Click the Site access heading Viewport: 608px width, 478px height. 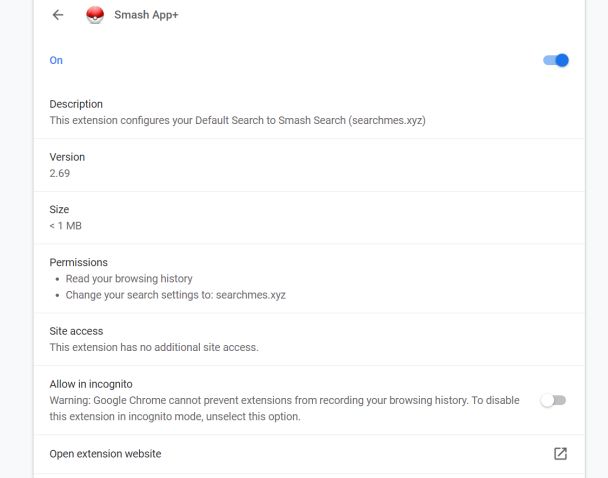tap(76, 331)
